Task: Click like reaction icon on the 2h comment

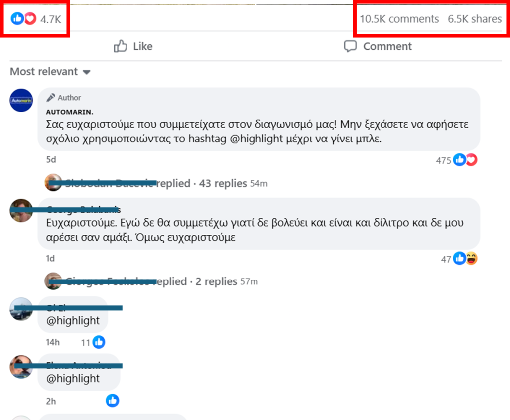Action: tap(112, 401)
